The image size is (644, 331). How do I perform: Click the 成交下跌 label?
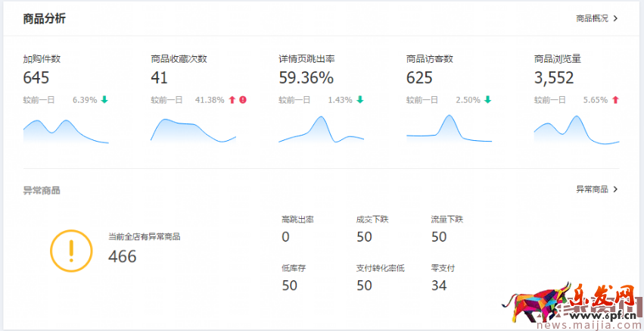(372, 220)
